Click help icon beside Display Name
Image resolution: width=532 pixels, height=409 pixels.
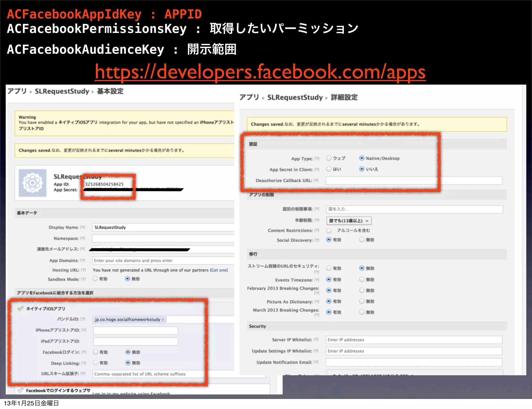click(x=83, y=227)
